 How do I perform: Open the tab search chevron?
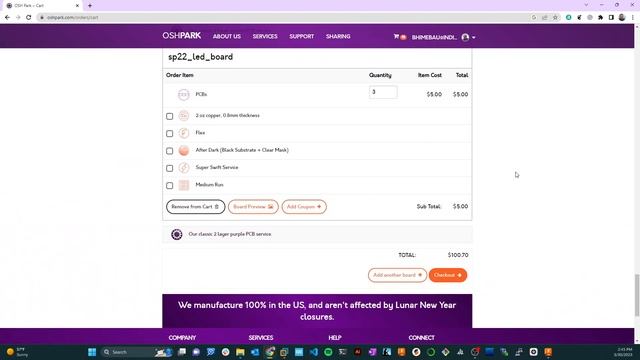[x=586, y=5]
